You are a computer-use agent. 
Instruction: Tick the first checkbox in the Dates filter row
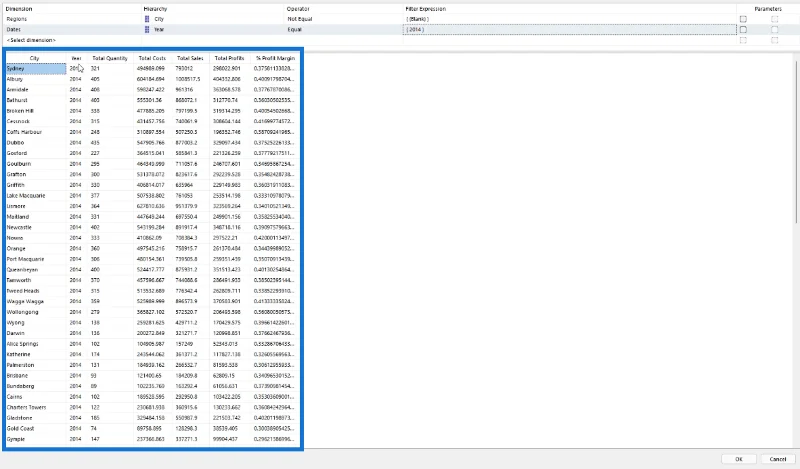coord(743,30)
